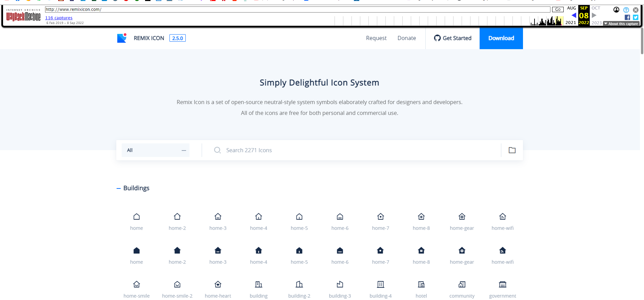This screenshot has height=300, width=644.
Task: Click Get Started GitHub link
Action: click(x=452, y=38)
